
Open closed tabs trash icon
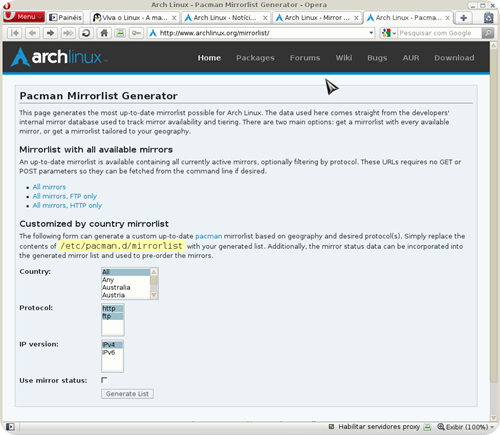[488, 17]
